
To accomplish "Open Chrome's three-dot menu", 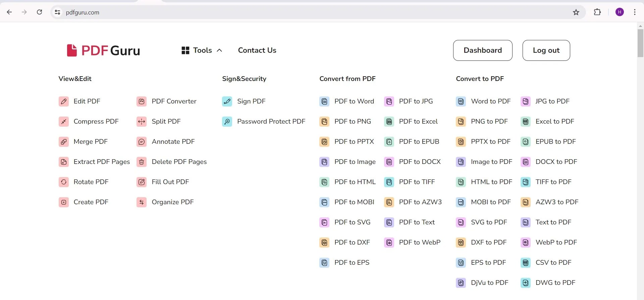I will 635,12.
